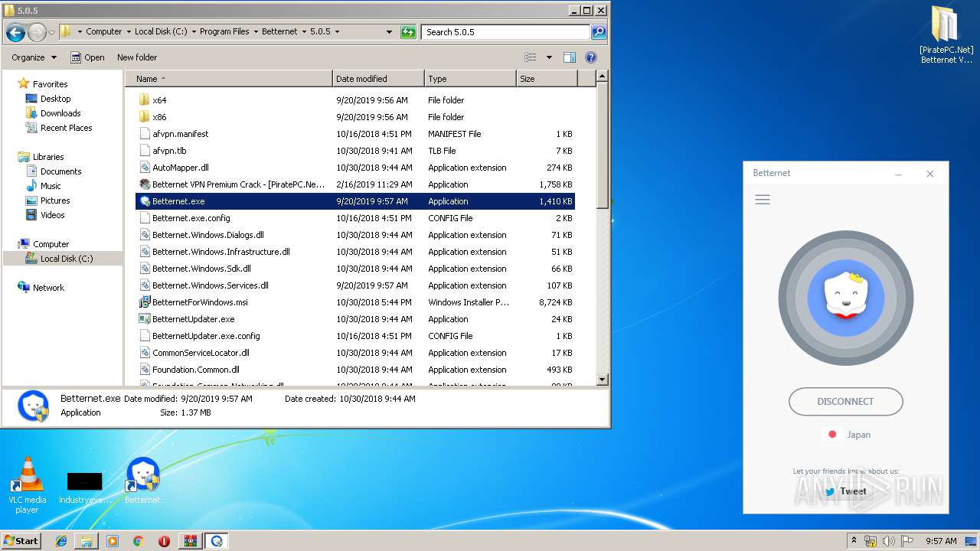Show hidden system tray icons
Viewport: 980px width, 551px height.
click(854, 541)
